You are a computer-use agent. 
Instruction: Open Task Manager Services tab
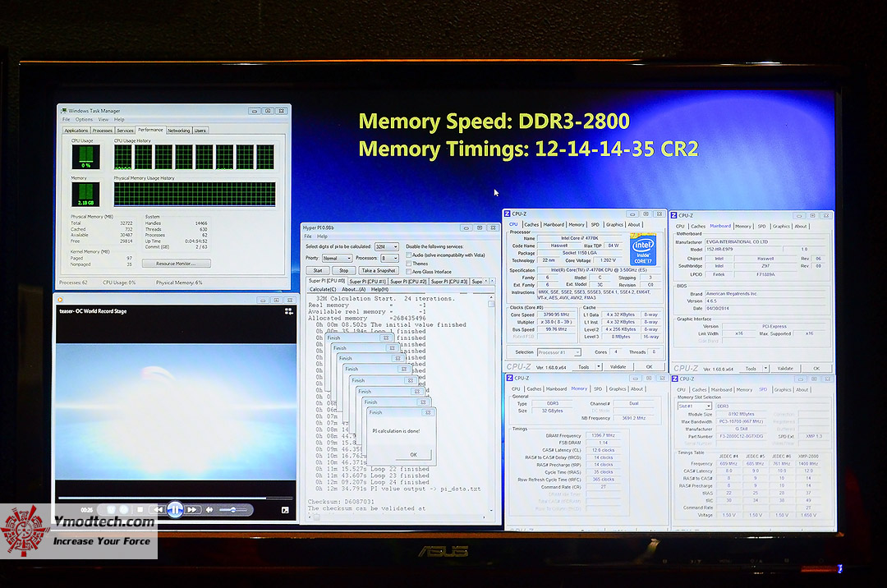125,131
